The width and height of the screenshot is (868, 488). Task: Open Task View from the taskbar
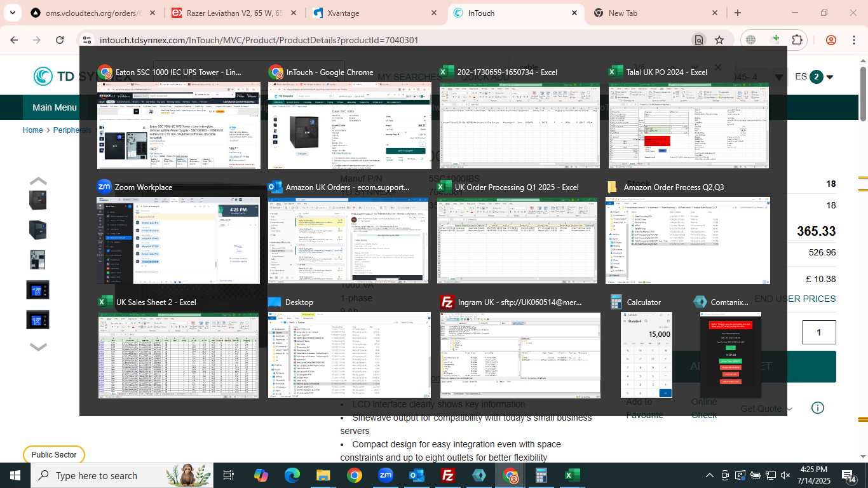point(229,475)
